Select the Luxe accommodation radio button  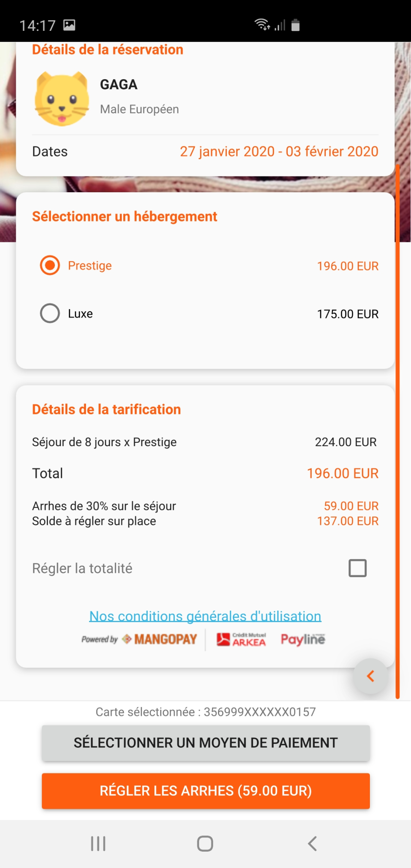(x=50, y=313)
